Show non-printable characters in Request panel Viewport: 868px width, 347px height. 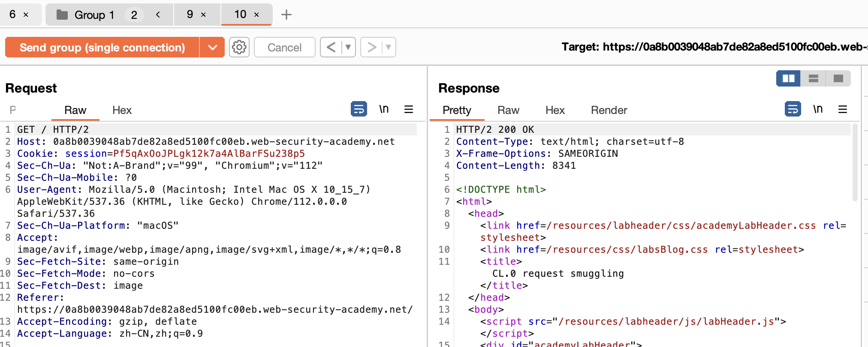click(x=384, y=109)
